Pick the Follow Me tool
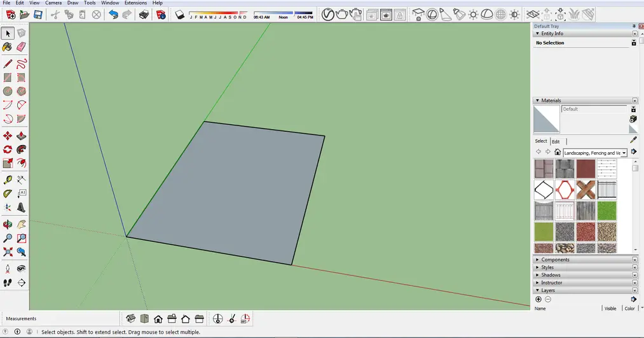The image size is (644, 338). click(22, 149)
